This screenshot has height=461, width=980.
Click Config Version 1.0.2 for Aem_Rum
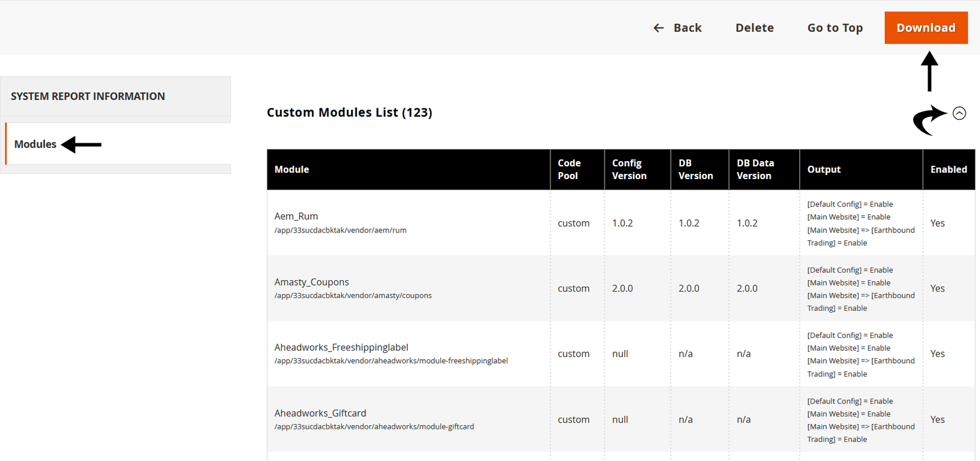click(x=622, y=223)
